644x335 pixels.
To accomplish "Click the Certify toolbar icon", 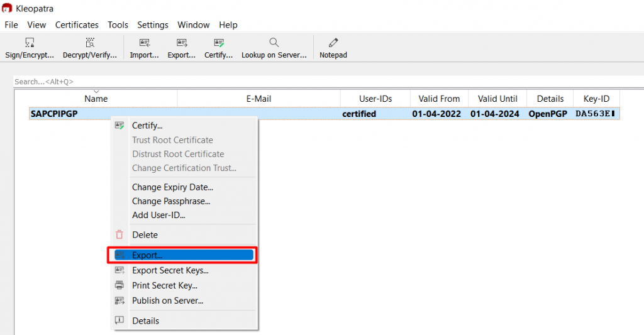I will [218, 43].
